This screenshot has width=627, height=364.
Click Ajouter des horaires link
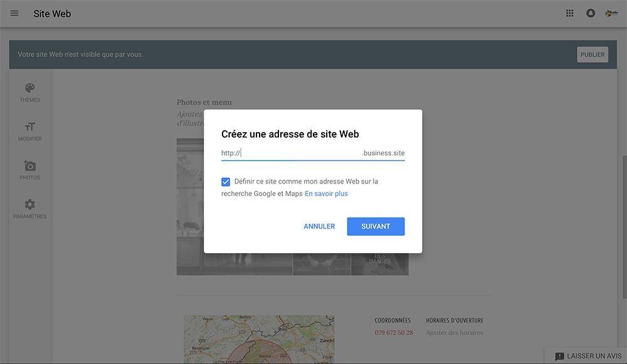(455, 333)
